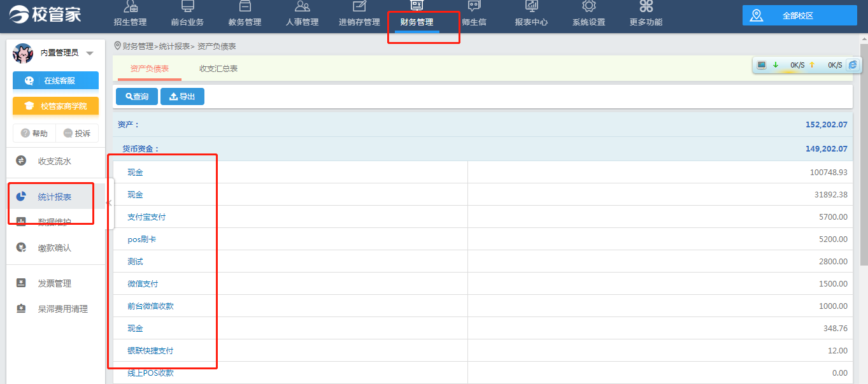
Task: Switch to the 财务管理 menu
Action: pyautogui.click(x=416, y=22)
